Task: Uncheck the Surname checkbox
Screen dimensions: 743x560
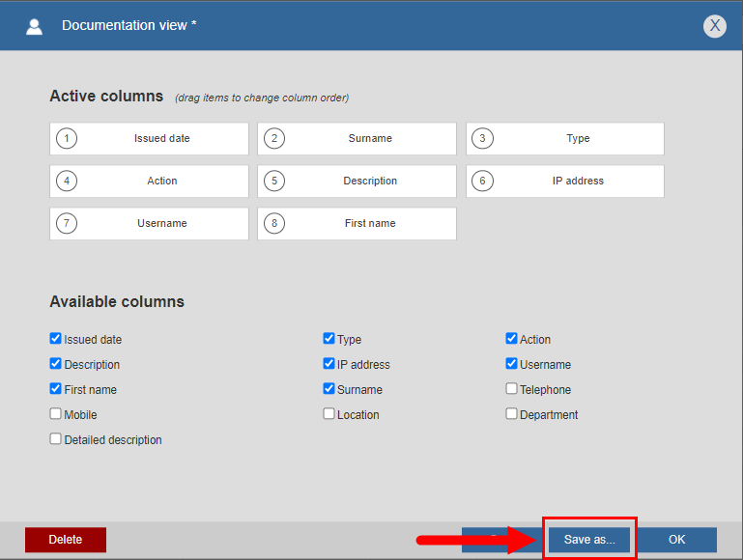Action: tap(329, 388)
